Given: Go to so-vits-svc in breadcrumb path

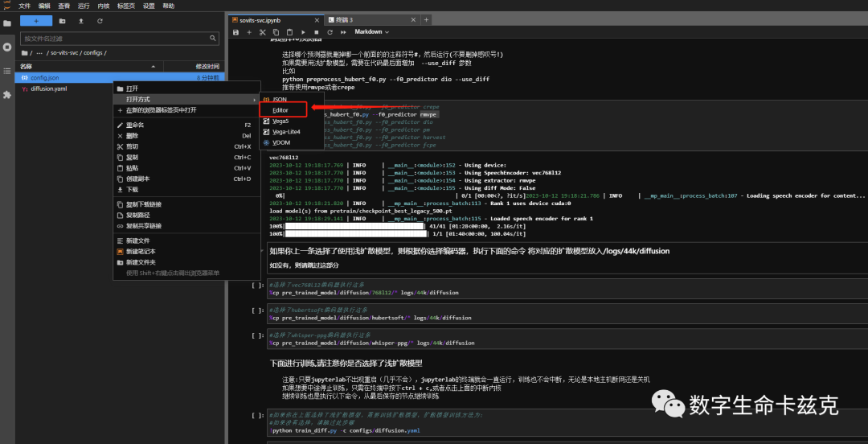Looking at the screenshot, I should point(64,52).
